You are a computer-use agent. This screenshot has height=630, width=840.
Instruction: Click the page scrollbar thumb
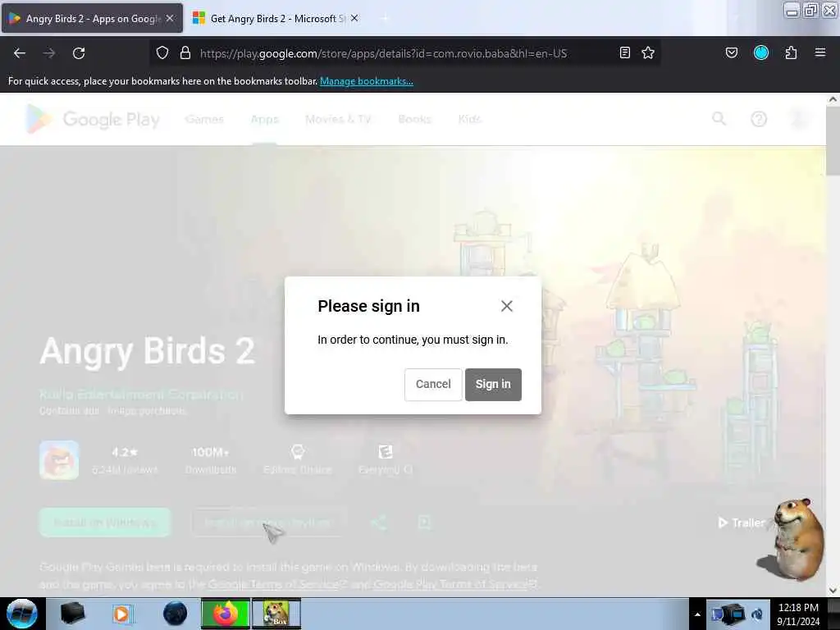coord(833,141)
